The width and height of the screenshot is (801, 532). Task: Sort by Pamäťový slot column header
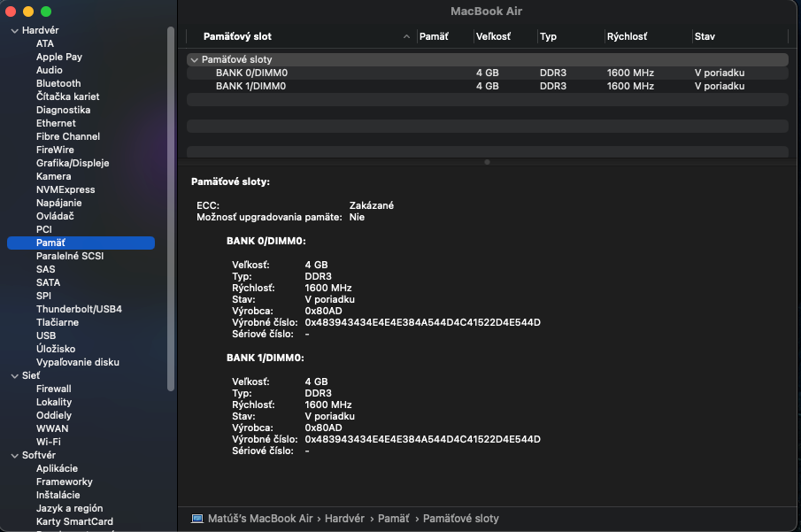click(x=237, y=36)
